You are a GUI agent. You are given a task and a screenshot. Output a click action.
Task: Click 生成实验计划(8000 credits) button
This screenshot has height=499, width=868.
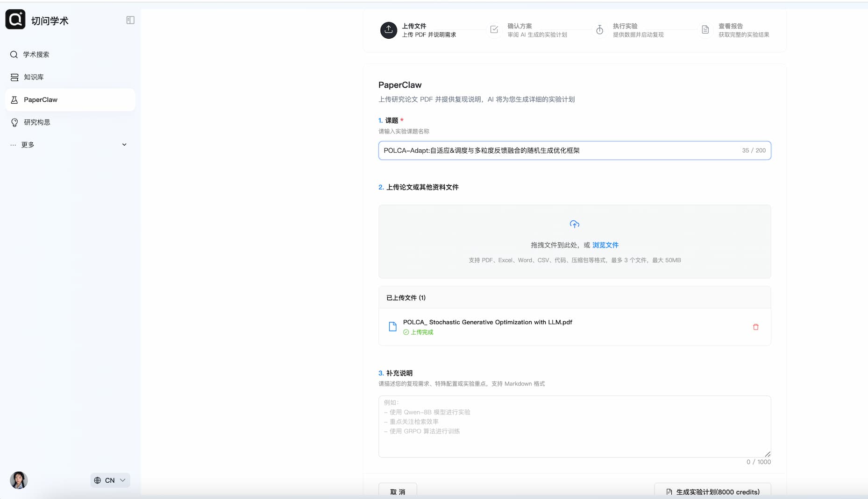pyautogui.click(x=712, y=492)
